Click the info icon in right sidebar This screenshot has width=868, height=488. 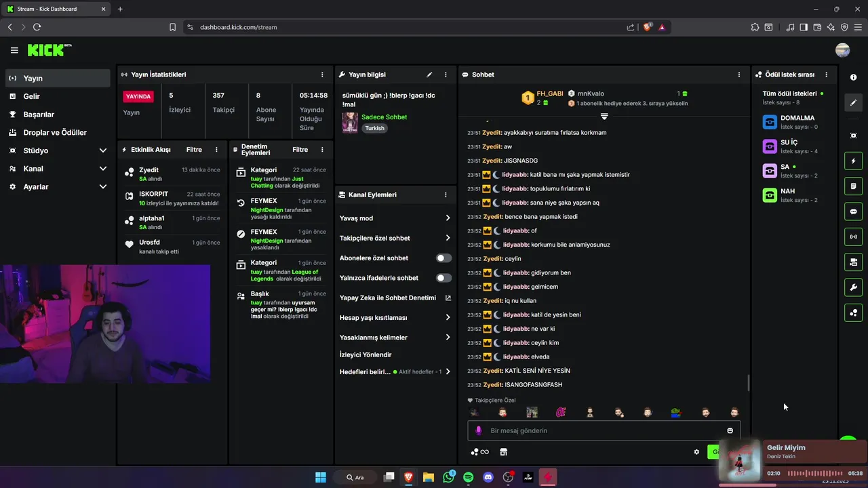pos(854,77)
